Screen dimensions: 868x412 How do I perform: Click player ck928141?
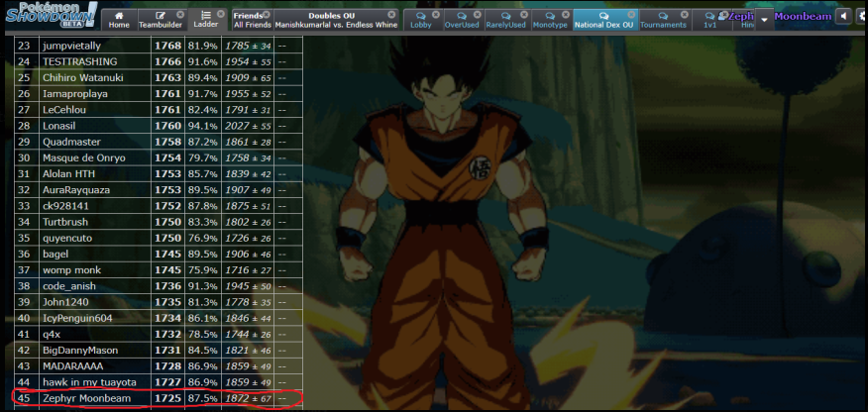click(65, 206)
